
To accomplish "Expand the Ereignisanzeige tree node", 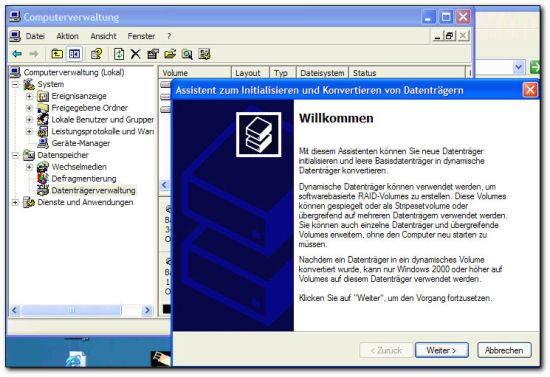I will tap(29, 96).
